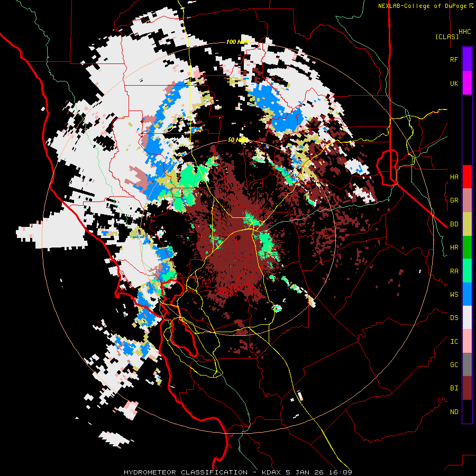Click the "BI" legend label text
Viewport: 476px width, 476px height.
pos(454,388)
